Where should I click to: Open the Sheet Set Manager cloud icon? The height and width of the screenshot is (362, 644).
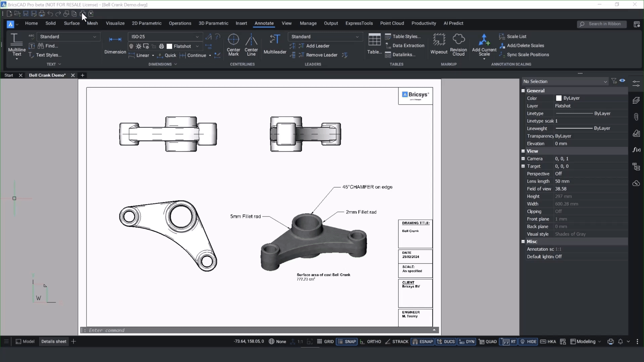(636, 184)
